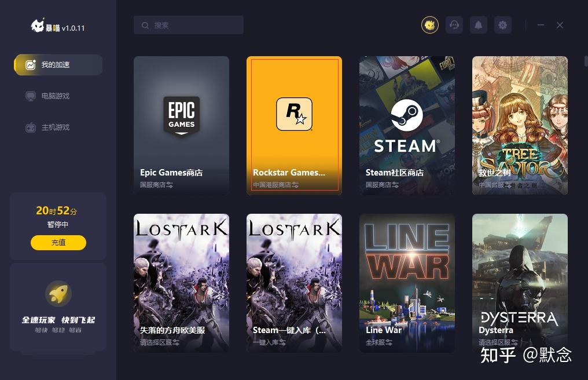This screenshot has height=380, width=588.
Task: Click the Steam社区商店 title text
Action: click(x=395, y=173)
